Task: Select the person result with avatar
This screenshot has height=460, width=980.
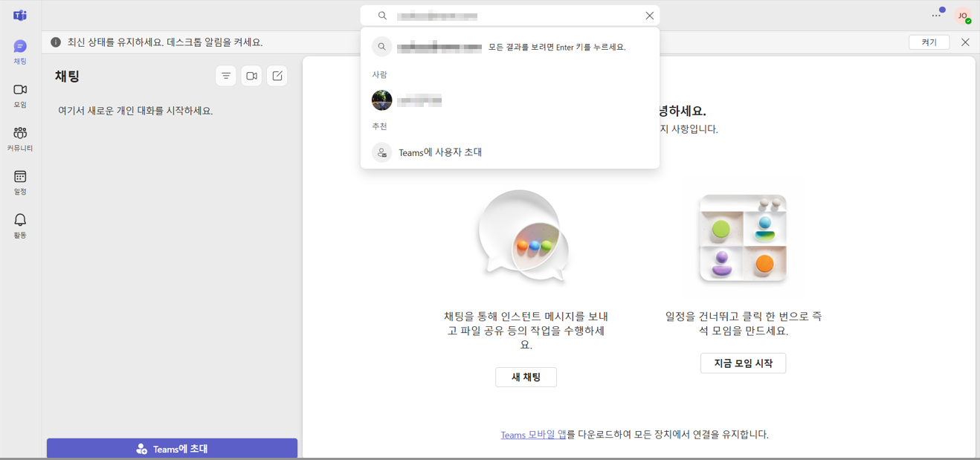Action: (510, 100)
